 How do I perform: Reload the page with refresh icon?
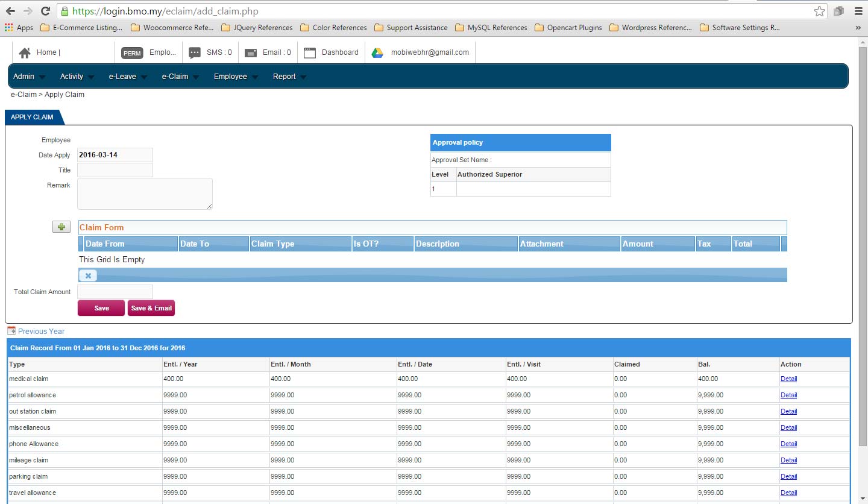click(45, 11)
